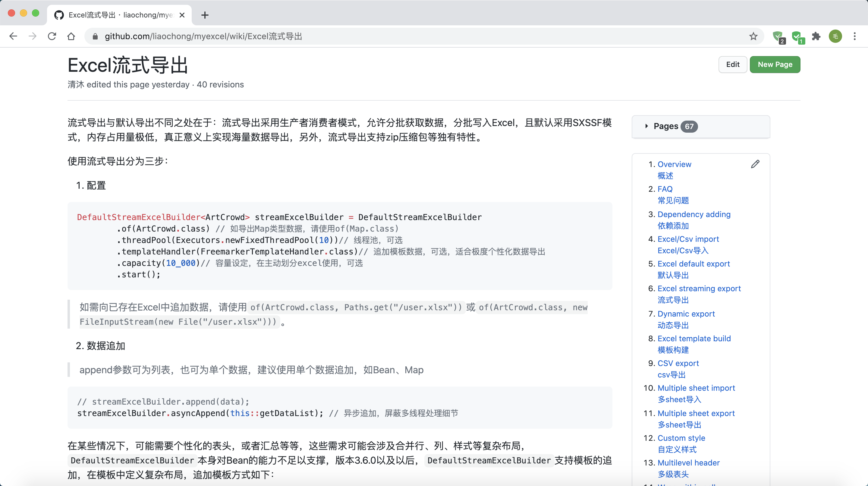This screenshot has height=486, width=868.
Task: Click New Page to create wiki page
Action: click(775, 64)
